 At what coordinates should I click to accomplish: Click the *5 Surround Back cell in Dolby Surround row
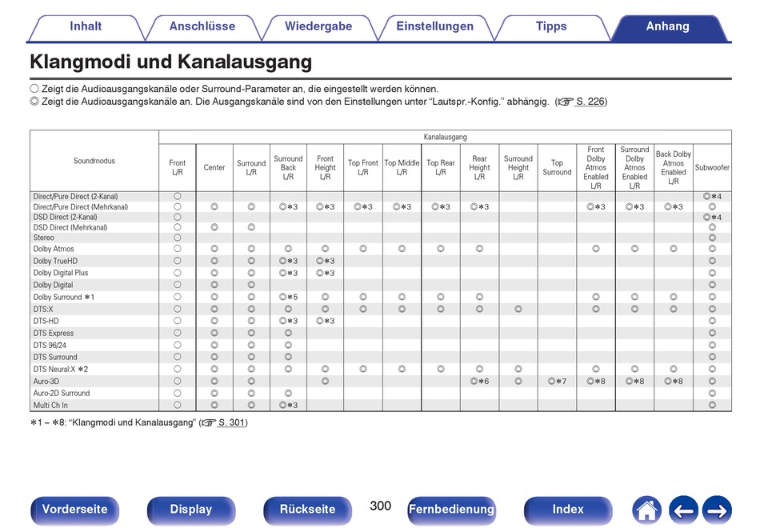tap(288, 297)
